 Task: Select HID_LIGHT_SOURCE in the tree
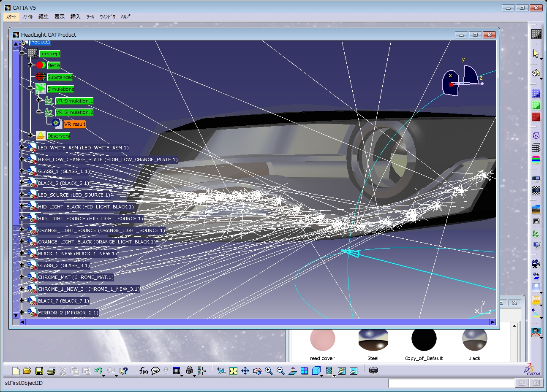point(90,219)
